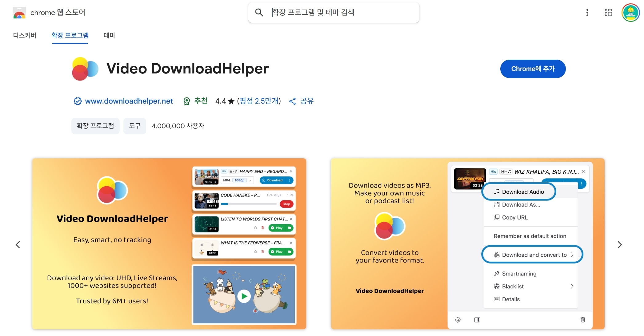The width and height of the screenshot is (644, 336).
Task: Open the account profile avatar
Action: [630, 13]
